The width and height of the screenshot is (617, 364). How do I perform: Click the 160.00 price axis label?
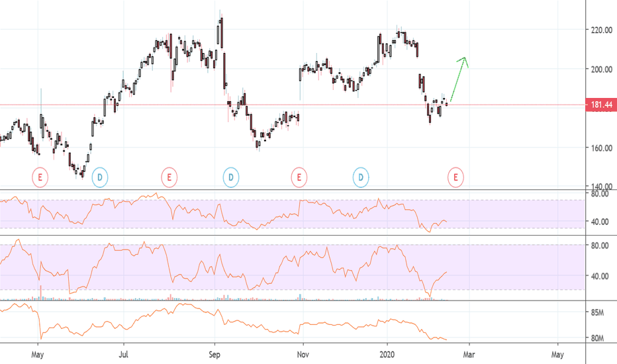coord(602,148)
